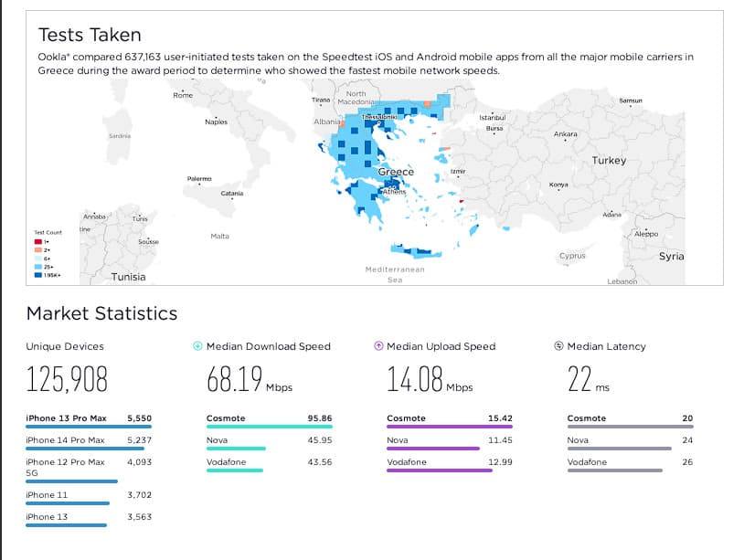Click the Market Statistics heading

point(102,313)
